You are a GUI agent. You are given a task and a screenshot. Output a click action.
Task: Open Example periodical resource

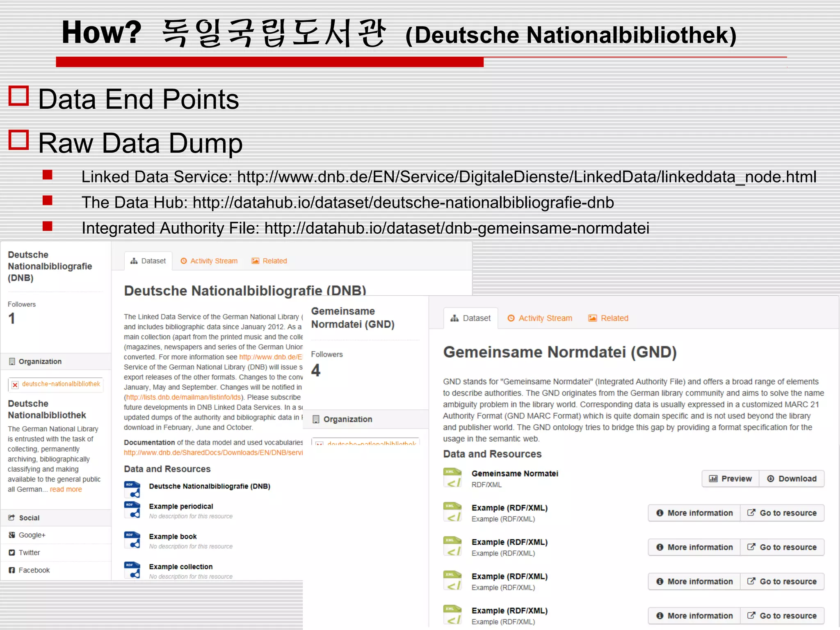(181, 507)
